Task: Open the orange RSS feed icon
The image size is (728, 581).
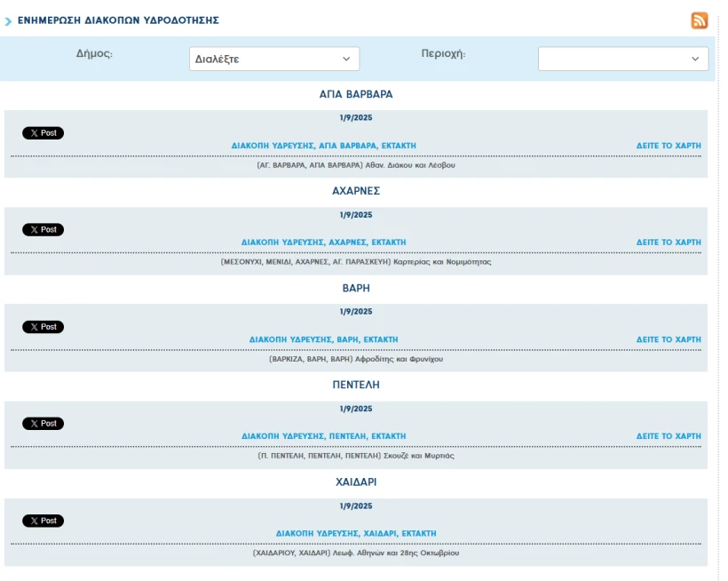Action: [700, 20]
